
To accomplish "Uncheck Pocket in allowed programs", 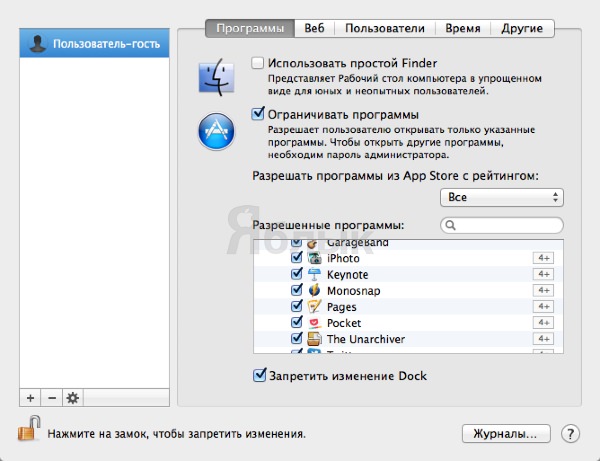I will 297,322.
